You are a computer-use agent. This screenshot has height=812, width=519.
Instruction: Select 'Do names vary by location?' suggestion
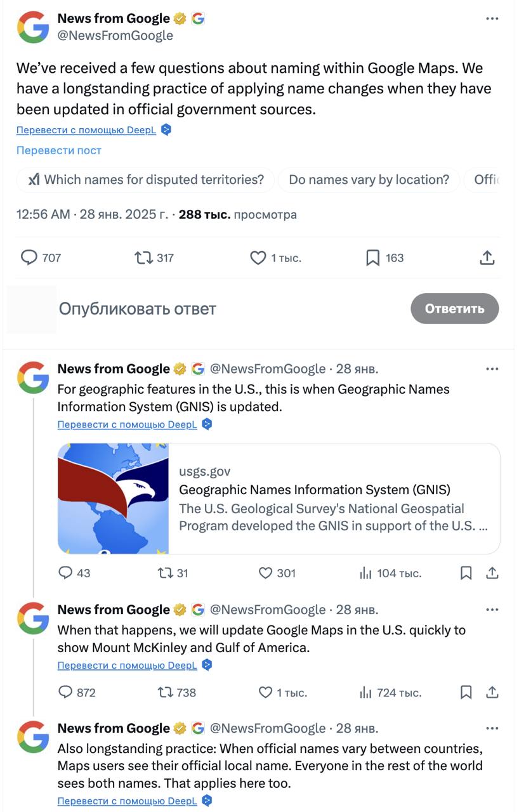point(369,180)
